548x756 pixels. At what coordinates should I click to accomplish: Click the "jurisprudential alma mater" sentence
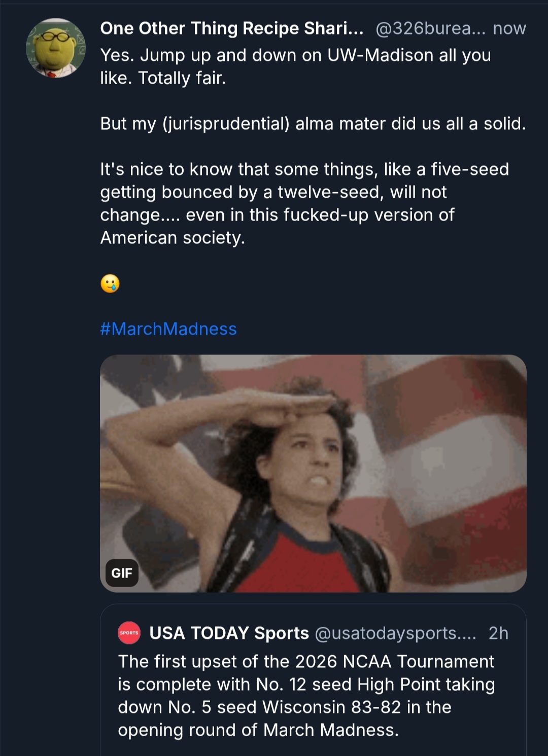tap(313, 124)
